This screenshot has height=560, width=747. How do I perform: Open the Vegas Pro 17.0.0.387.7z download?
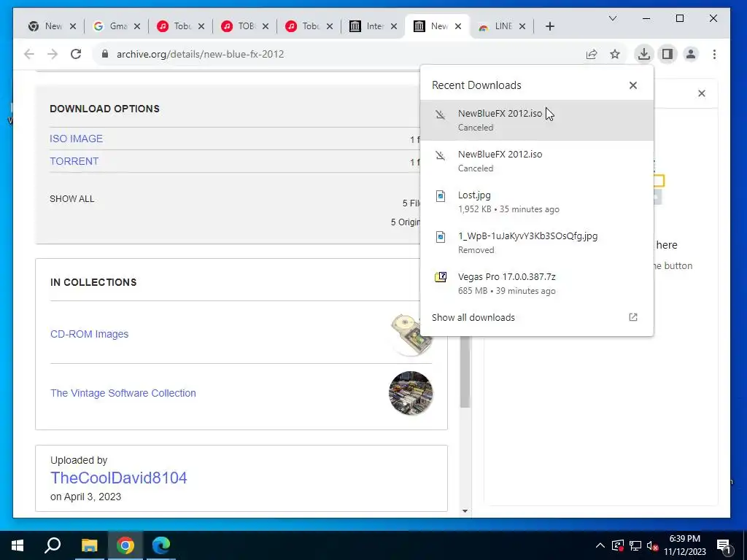pyautogui.click(x=537, y=284)
